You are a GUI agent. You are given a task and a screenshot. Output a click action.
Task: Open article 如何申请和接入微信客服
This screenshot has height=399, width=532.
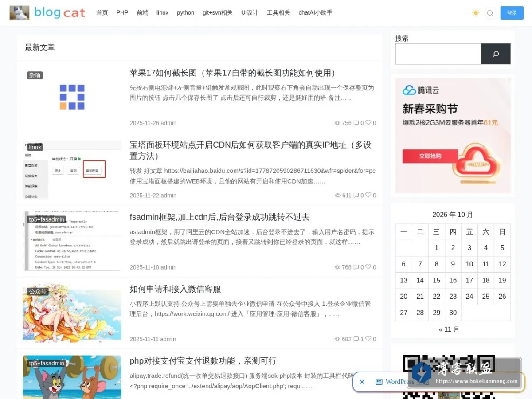click(175, 289)
